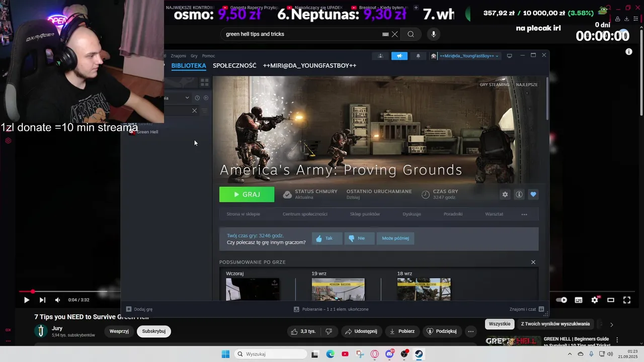Open the Poradniki link
This screenshot has width=644, height=362.
click(x=453, y=214)
